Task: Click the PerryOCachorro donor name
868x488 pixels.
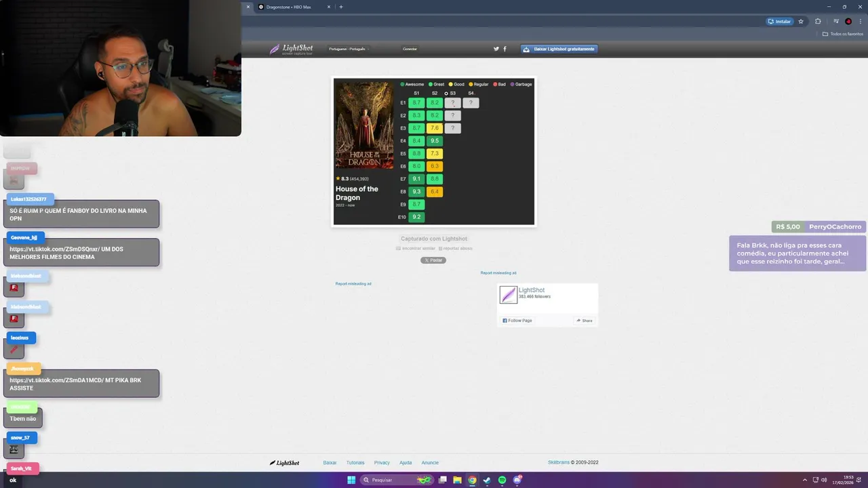Action: point(835,227)
